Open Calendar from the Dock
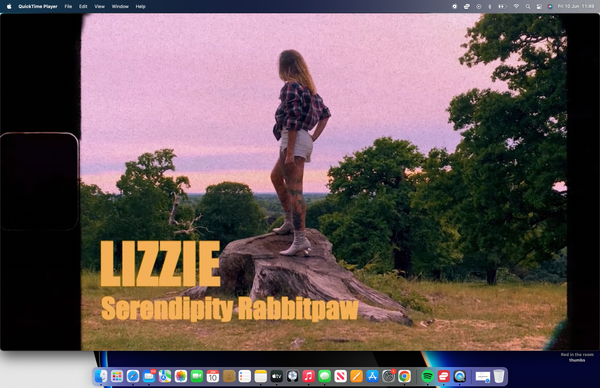 point(213,377)
